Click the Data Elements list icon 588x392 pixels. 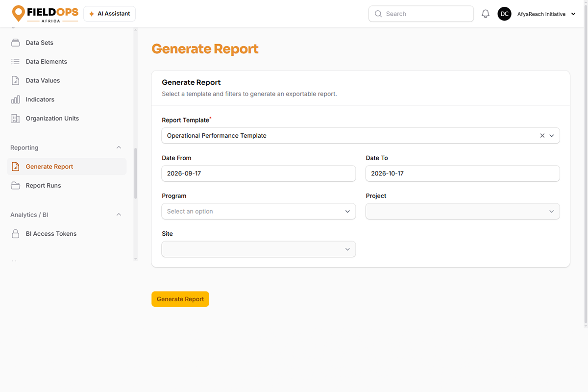[x=16, y=62]
